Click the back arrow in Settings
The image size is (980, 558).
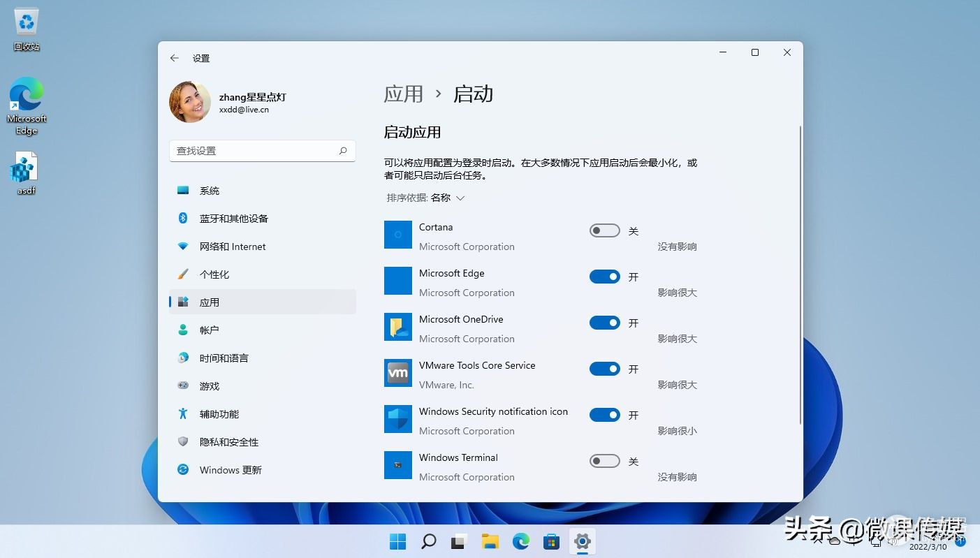[175, 59]
